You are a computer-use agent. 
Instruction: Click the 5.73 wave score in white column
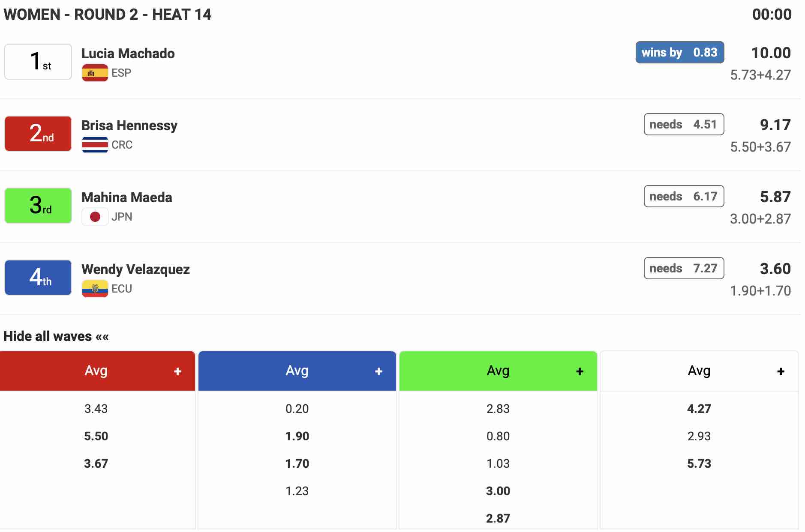tap(699, 463)
